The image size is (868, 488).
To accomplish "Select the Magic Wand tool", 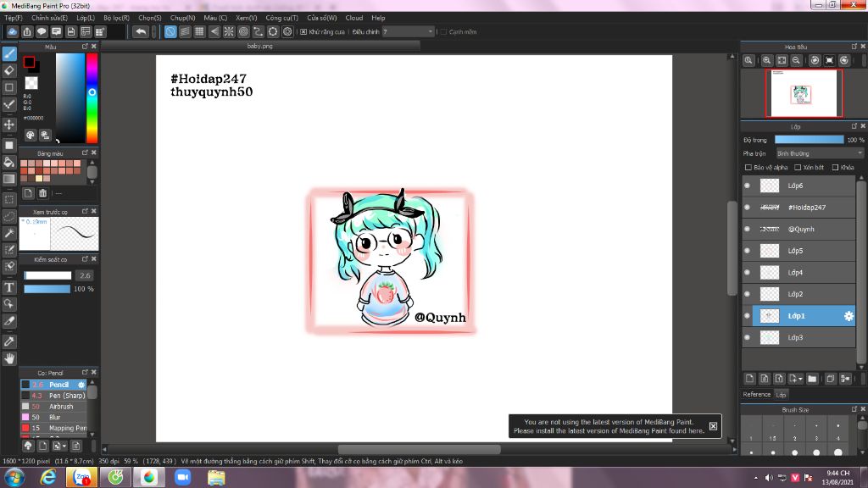I will [9, 233].
